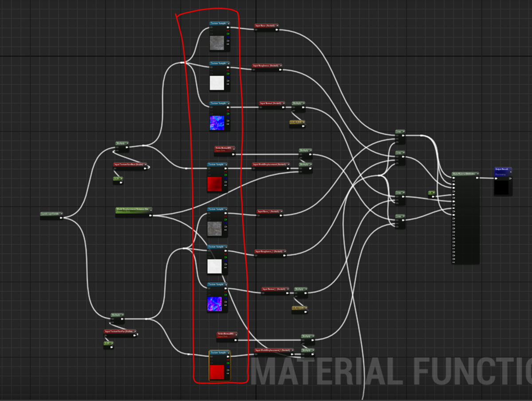Screen dimensions: 532x401
Task: Click World Displacement Distance node output pin
Action: tap(151, 215)
